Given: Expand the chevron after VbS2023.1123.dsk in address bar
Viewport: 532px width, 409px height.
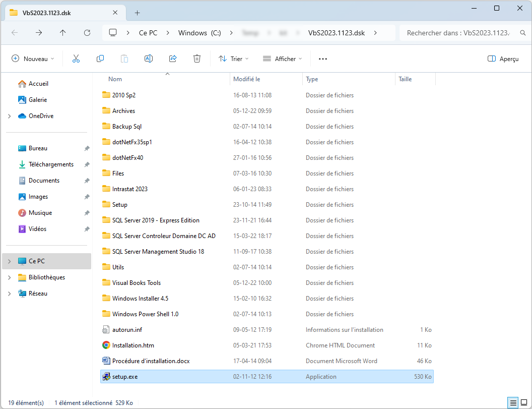Looking at the screenshot, I should click(375, 33).
